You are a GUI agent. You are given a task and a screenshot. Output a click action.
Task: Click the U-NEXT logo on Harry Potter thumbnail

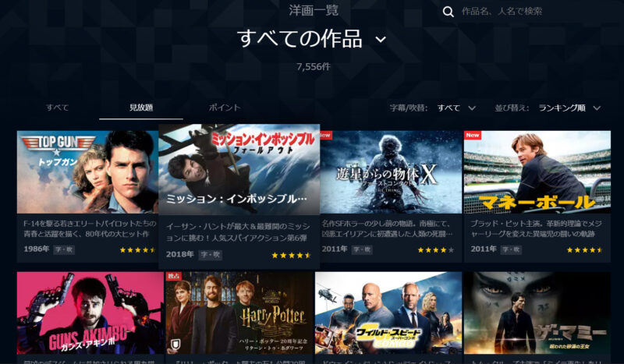[175, 344]
